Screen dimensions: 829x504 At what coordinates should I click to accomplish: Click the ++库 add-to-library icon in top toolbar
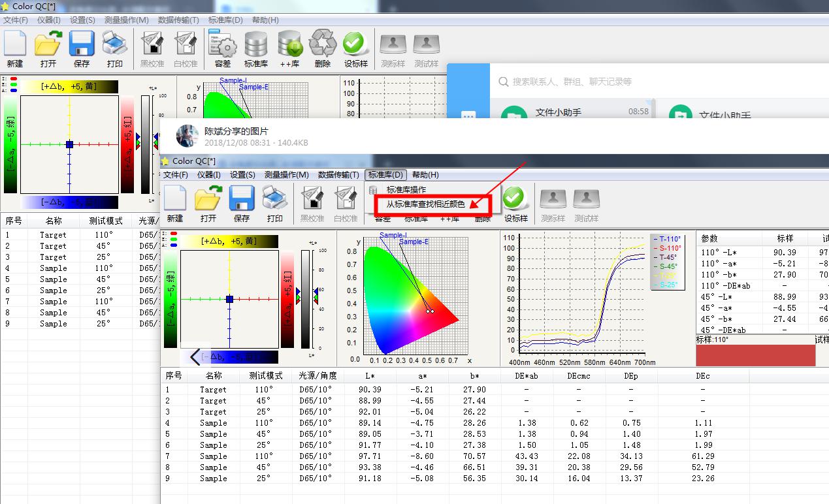tap(289, 46)
